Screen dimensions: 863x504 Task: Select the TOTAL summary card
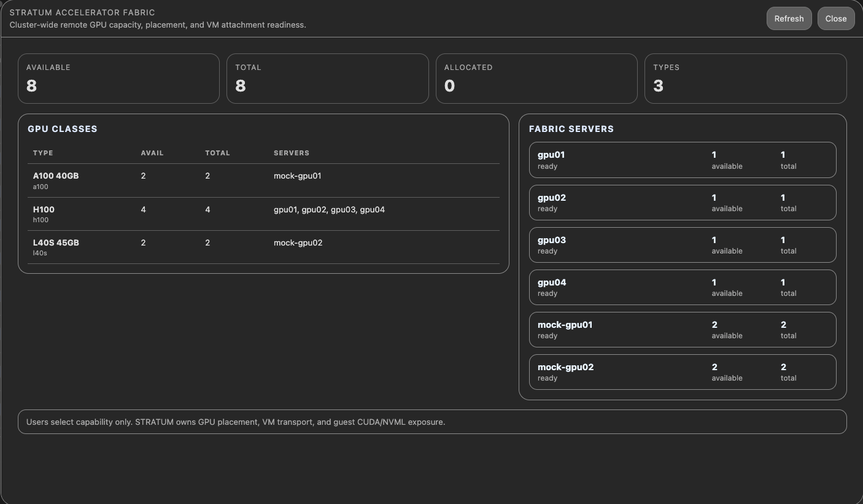pos(327,79)
